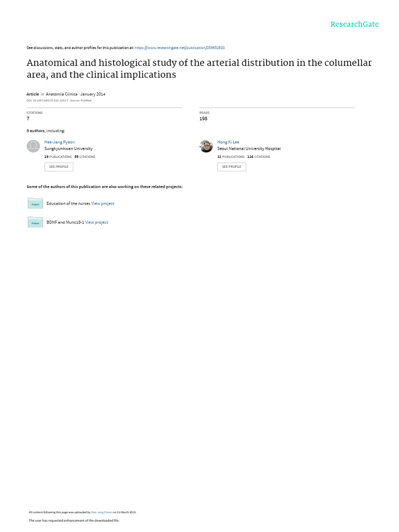This screenshot has height=532, width=399.
Task: Open View project for Education of the nurses
Action: (103, 204)
